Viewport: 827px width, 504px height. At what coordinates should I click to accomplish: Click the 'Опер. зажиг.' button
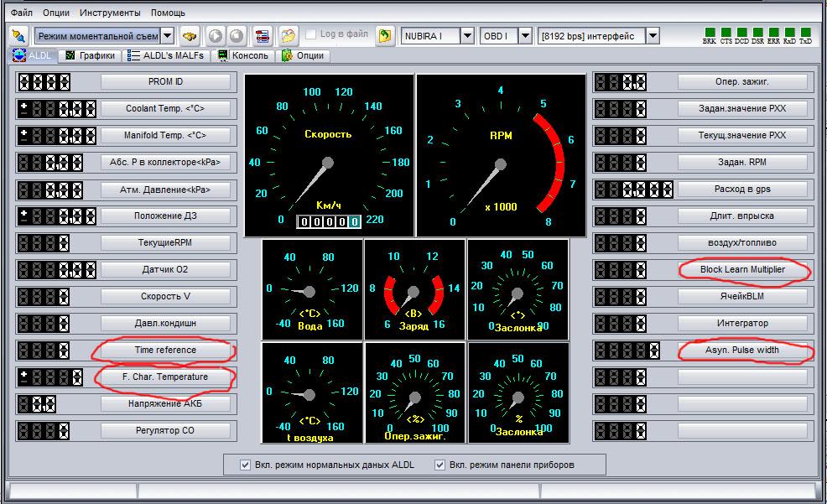tap(742, 81)
